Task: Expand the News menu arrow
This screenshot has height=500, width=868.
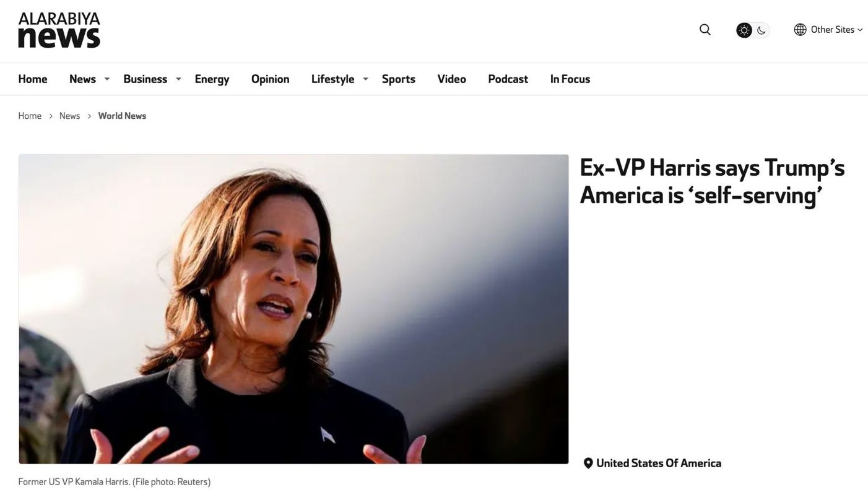Action: 106,79
